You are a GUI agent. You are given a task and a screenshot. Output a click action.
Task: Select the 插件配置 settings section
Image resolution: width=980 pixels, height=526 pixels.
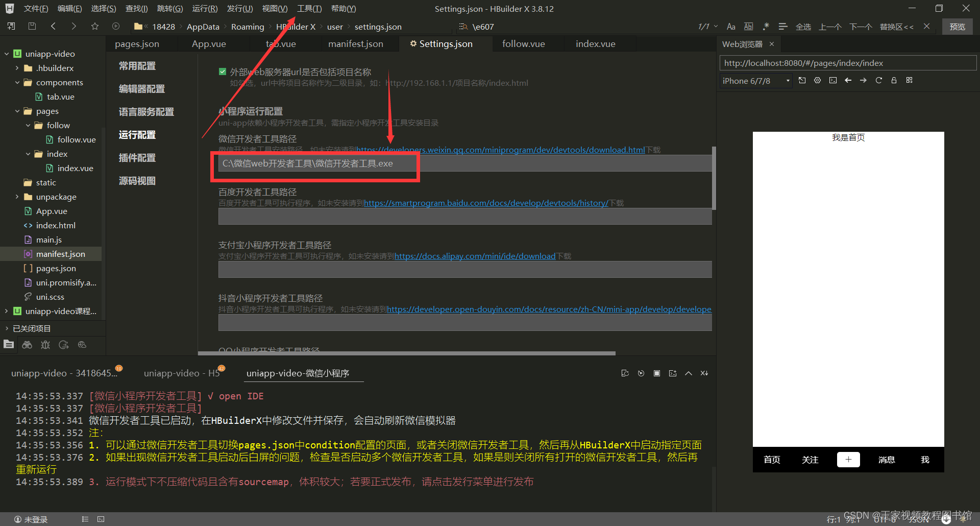point(137,158)
